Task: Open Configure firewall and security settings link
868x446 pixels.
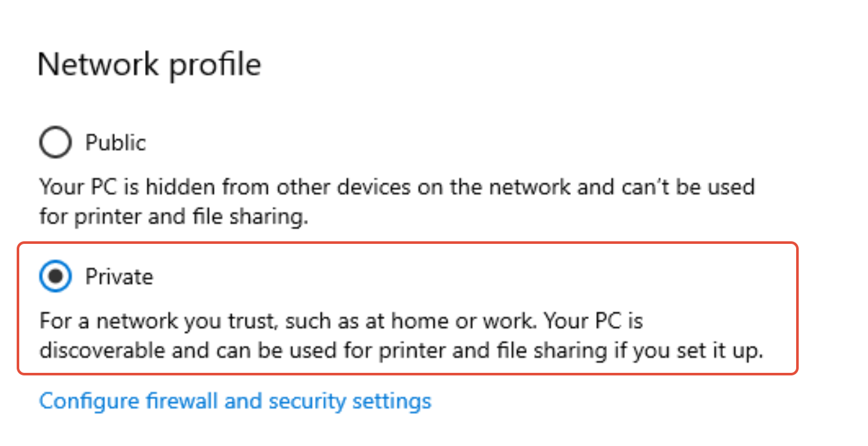Action: [235, 401]
